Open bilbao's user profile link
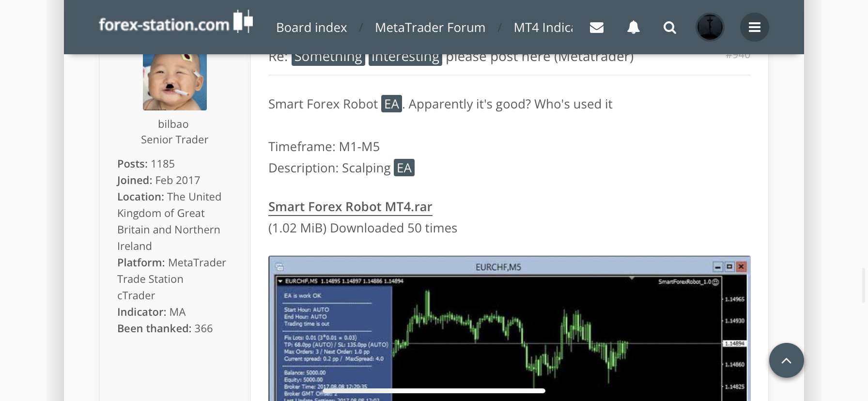The height and width of the screenshot is (401, 868). 173,124
